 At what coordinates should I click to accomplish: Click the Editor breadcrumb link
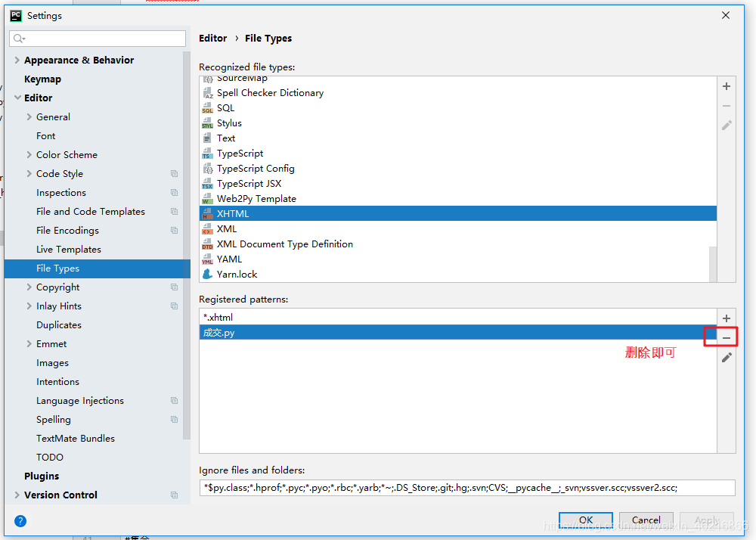click(212, 38)
